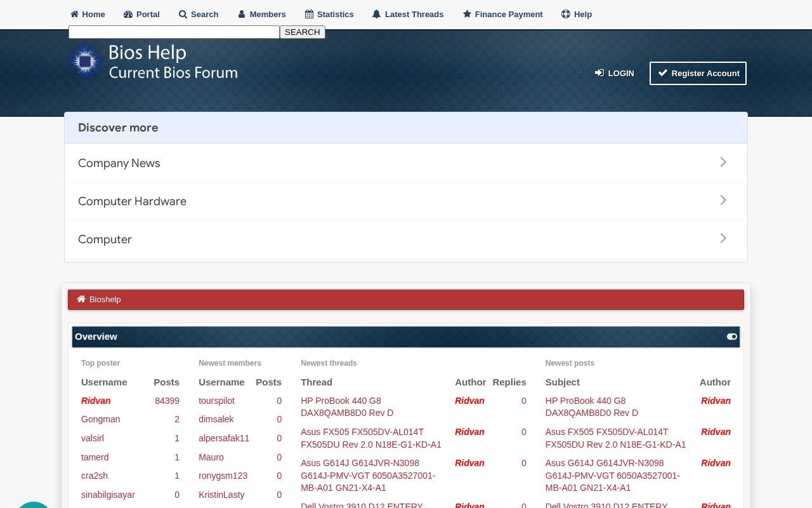Viewport: 812px width, 508px height.
Task: Click the Latest Threads bell icon
Action: [x=376, y=14]
